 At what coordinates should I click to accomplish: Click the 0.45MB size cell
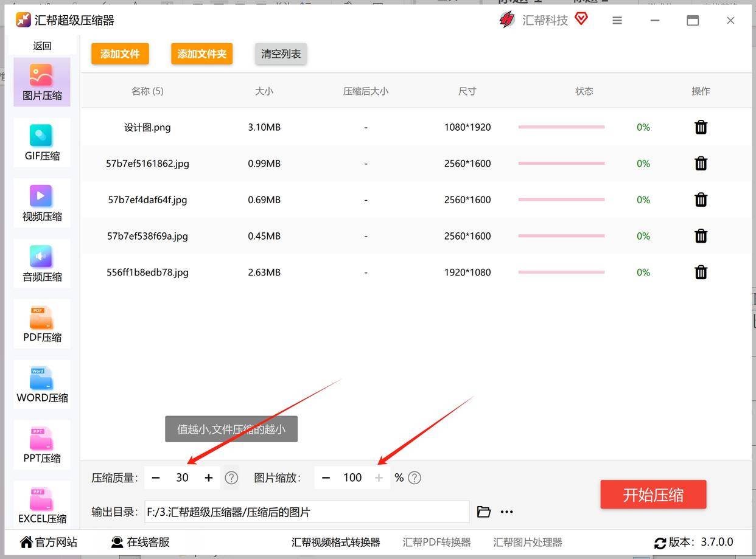(264, 236)
